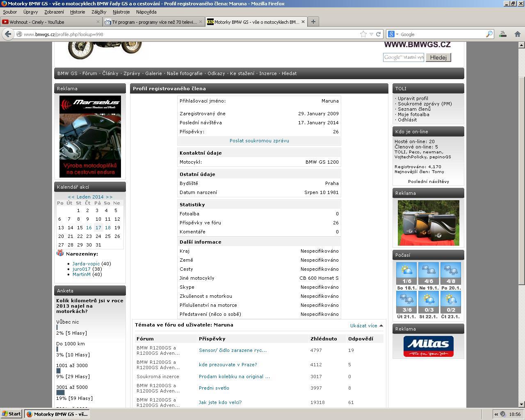Click Odhlásit logout link

tap(407, 120)
